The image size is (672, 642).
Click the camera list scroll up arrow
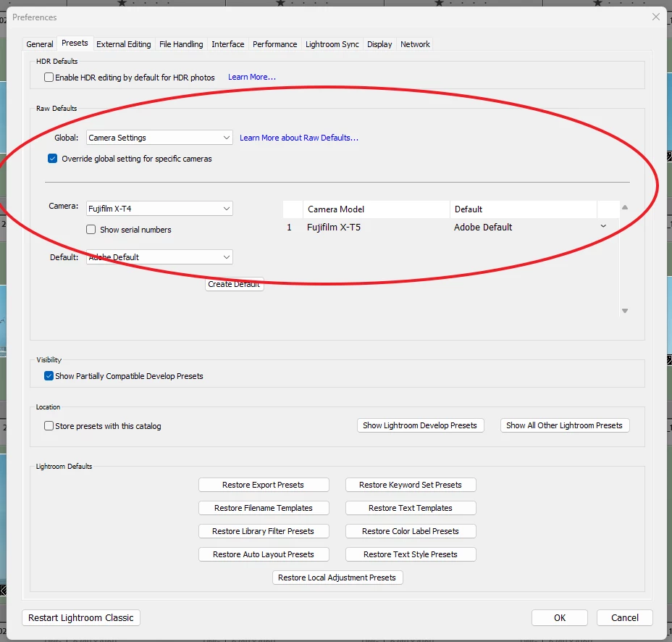[x=624, y=207]
